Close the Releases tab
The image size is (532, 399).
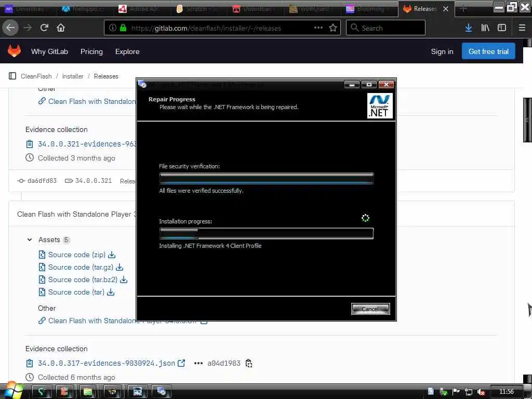pos(446,9)
